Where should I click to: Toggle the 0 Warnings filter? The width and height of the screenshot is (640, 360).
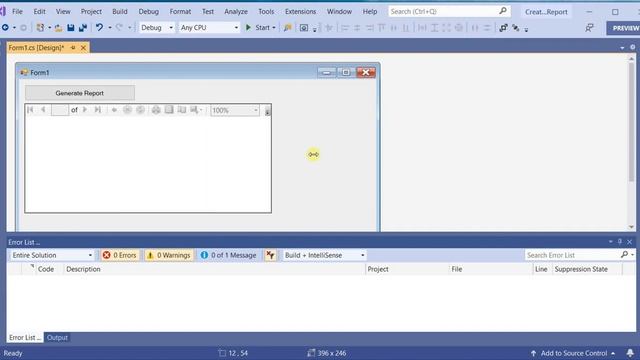169,255
